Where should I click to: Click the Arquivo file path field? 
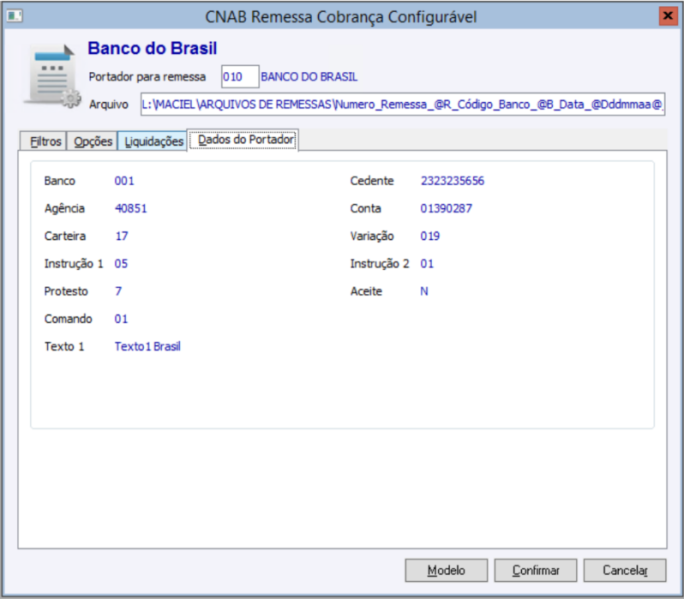(x=403, y=104)
